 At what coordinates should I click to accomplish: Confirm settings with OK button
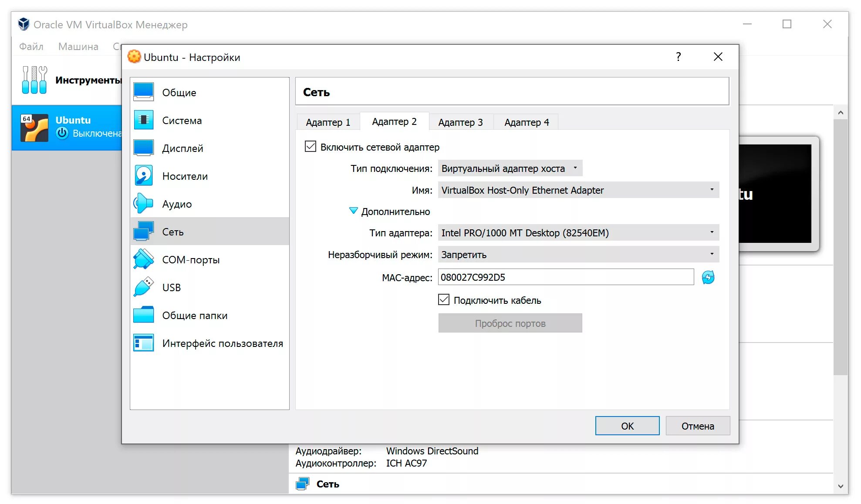click(x=627, y=426)
